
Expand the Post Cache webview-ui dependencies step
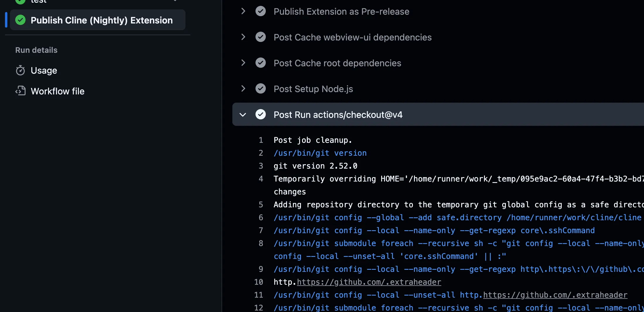243,37
